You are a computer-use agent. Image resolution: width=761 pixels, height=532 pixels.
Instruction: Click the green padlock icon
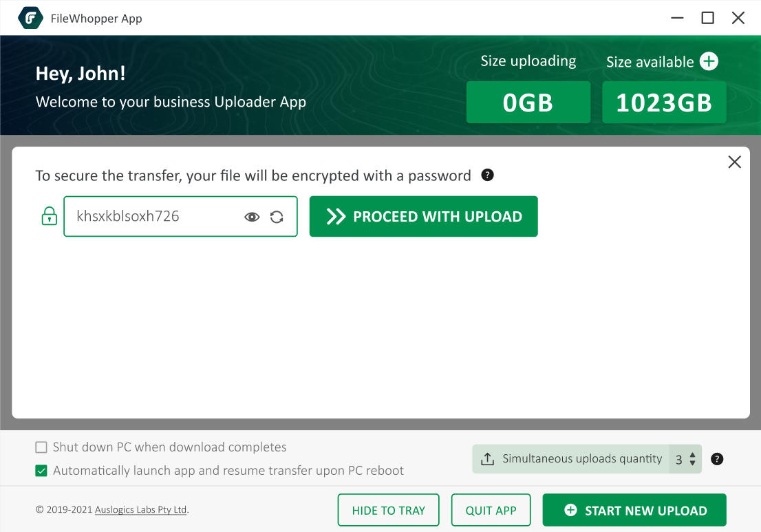pyautogui.click(x=49, y=216)
